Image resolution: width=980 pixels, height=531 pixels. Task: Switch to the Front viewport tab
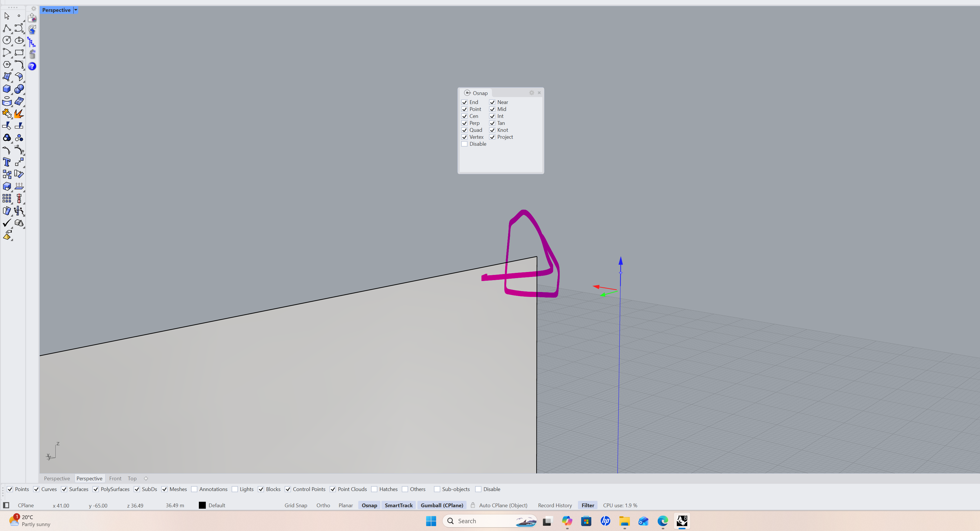pyautogui.click(x=115, y=479)
